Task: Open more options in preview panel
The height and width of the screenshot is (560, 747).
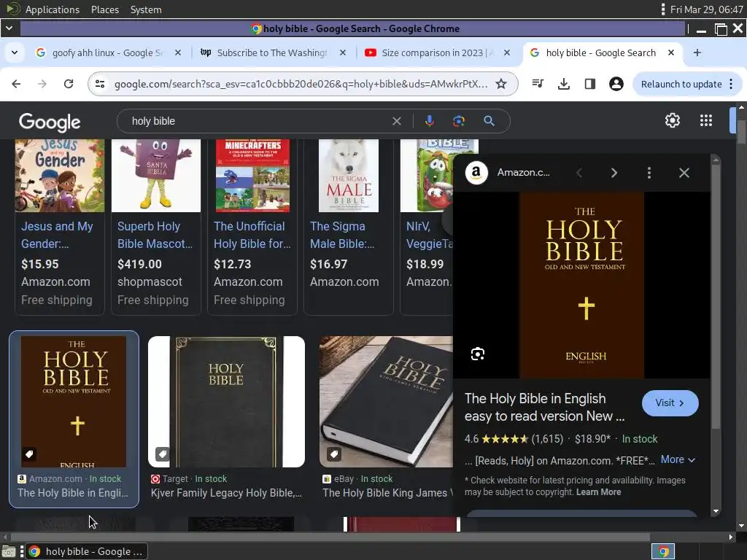Action: pos(649,173)
